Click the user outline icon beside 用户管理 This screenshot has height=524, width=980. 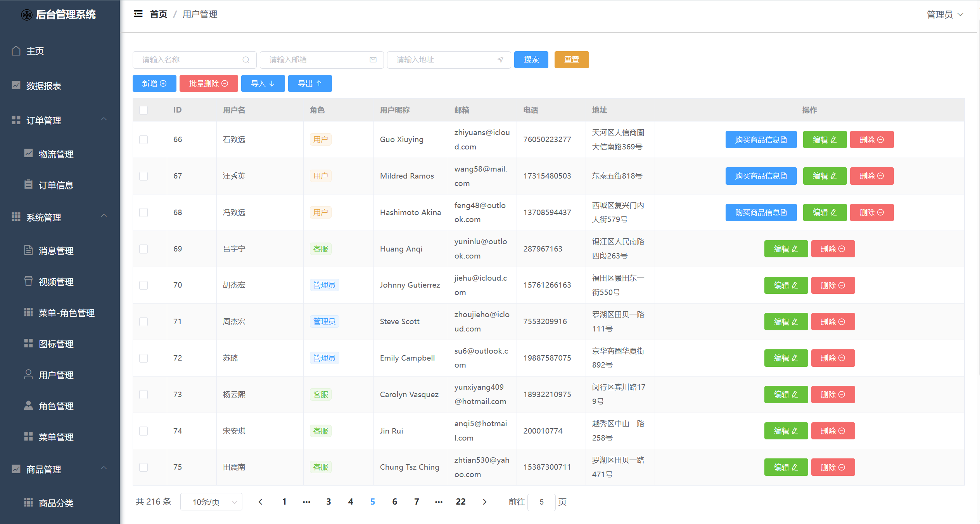[28, 374]
